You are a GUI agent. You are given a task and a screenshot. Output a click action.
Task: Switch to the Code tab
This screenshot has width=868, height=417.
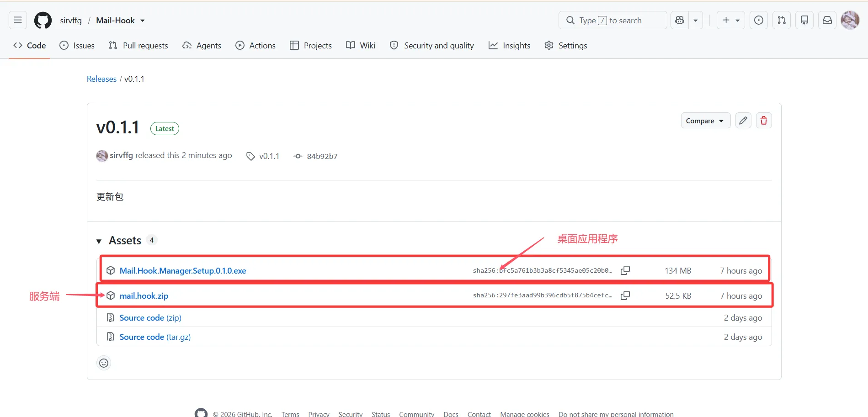click(30, 46)
